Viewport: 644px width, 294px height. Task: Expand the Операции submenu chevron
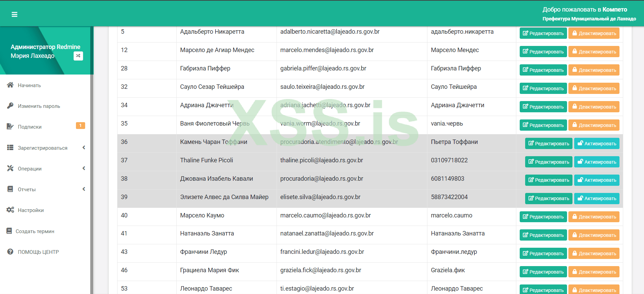(84, 168)
